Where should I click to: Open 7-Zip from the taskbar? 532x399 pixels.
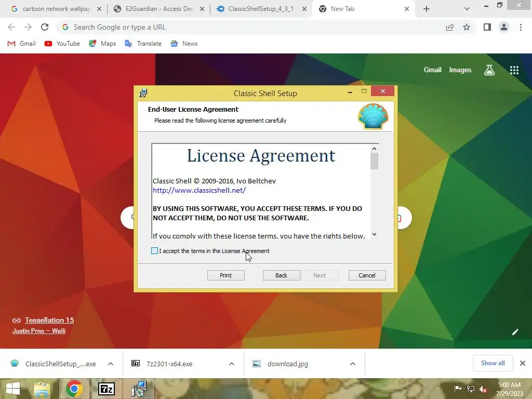click(107, 389)
